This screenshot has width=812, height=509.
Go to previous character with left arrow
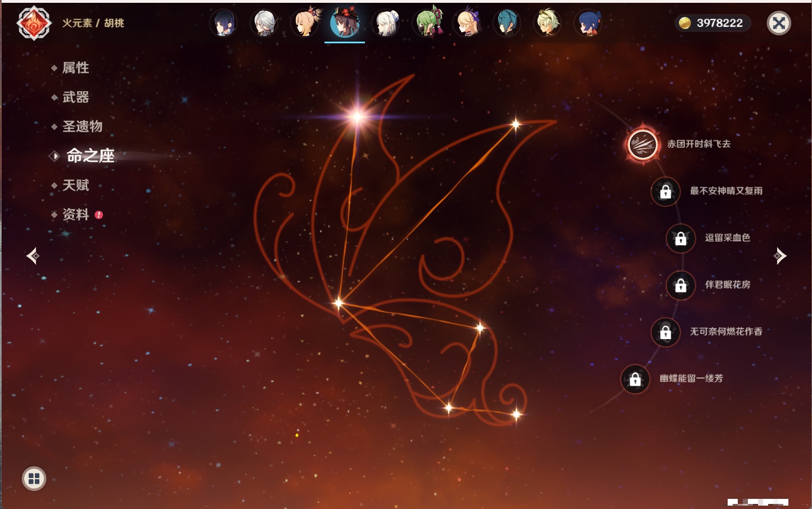(33, 256)
